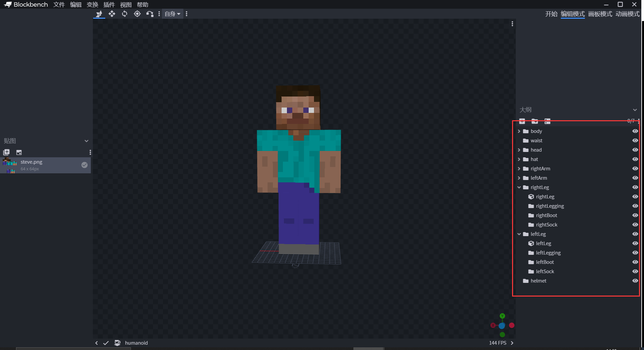Hide the helmet group
Screen dimensions: 644x350
[635, 281]
